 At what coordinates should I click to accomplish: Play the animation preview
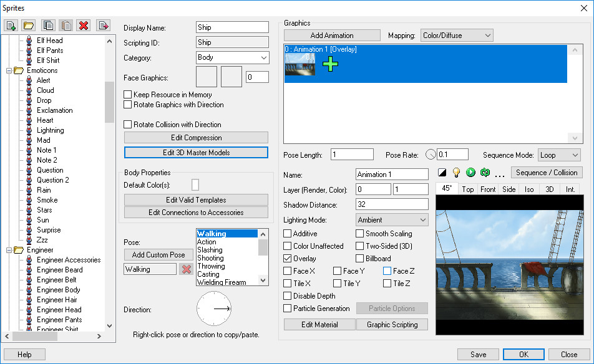(x=470, y=173)
